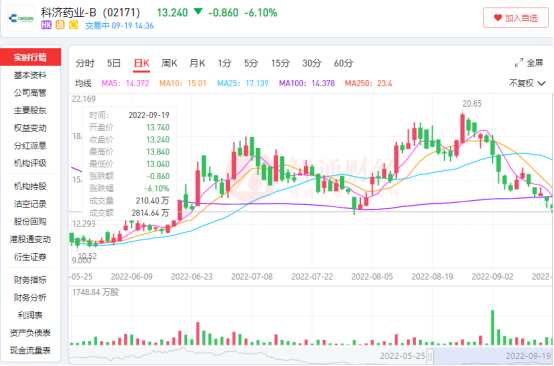This screenshot has width=554, height=366.
Task: Click the MA25: 17.139 indicator label
Action: click(243, 83)
